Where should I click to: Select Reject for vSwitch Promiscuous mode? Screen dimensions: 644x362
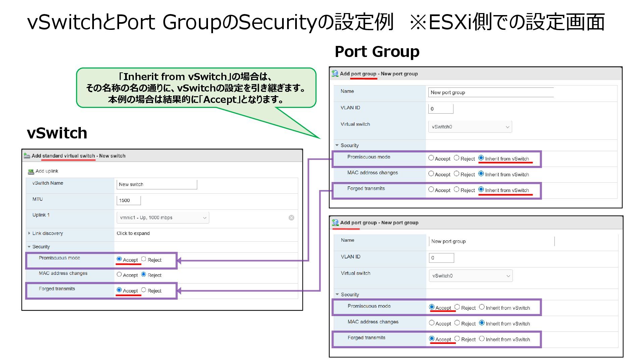[x=144, y=259]
